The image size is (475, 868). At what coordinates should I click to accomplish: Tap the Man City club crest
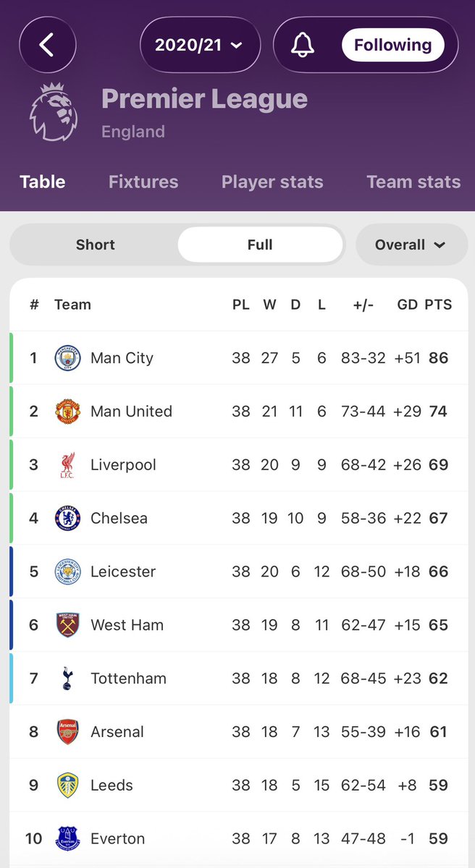point(68,358)
